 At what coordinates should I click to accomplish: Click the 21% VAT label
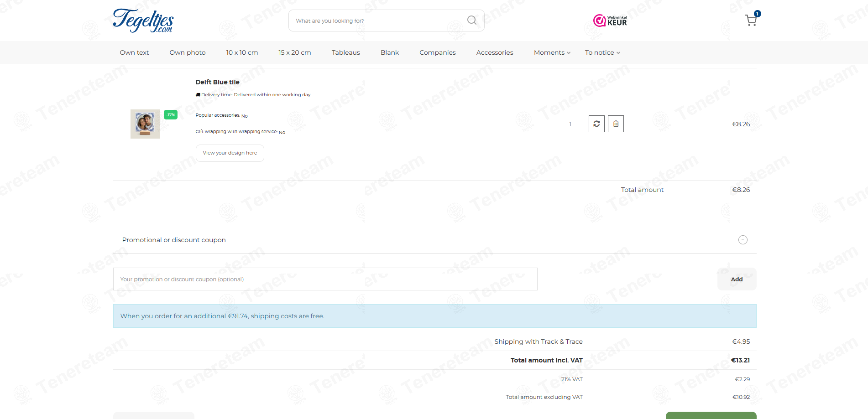point(572,379)
